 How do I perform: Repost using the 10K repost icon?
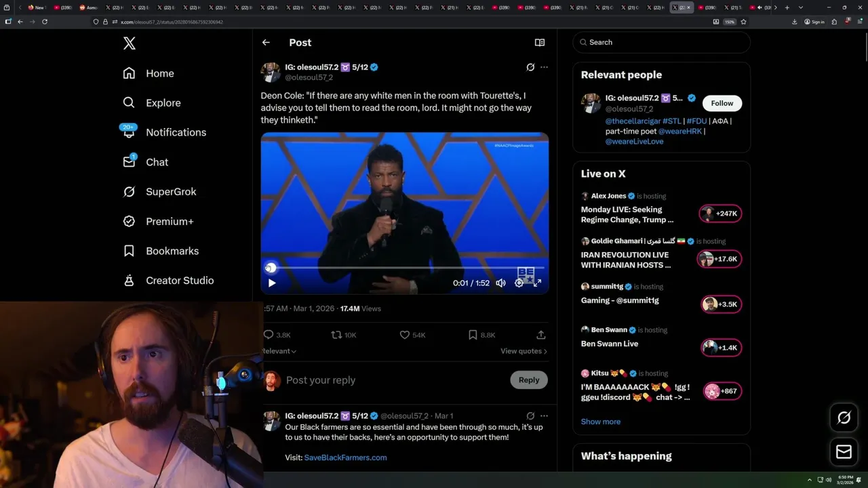point(343,335)
